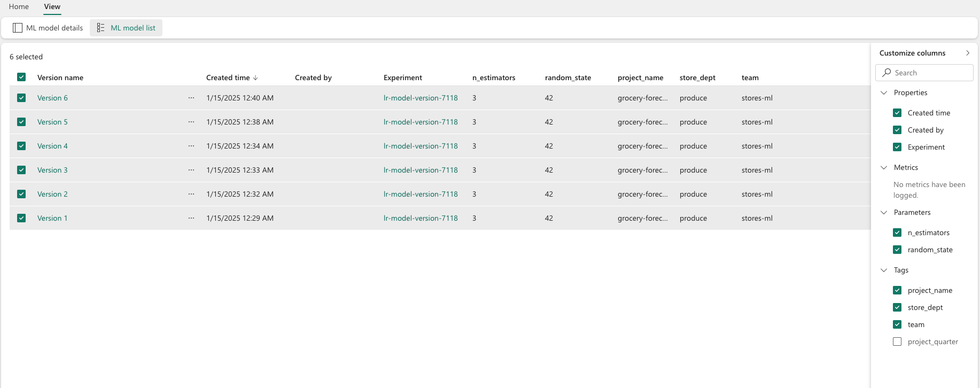Open ML model details view icon
The image size is (980, 388).
[x=18, y=28]
